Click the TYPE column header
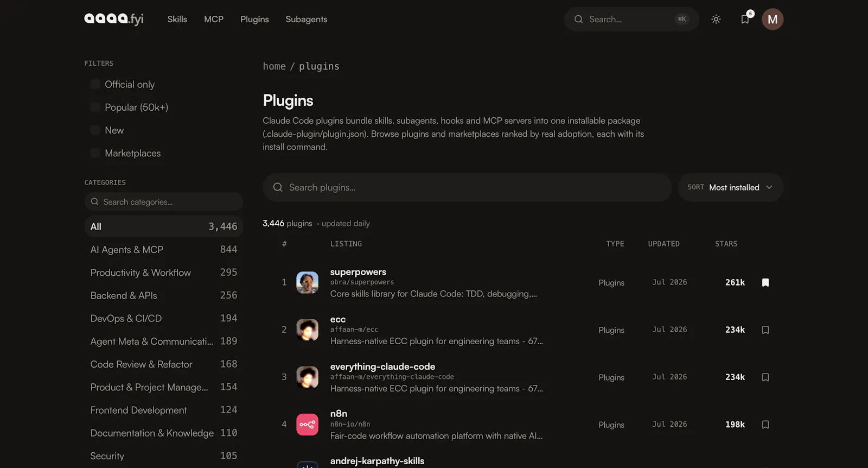 point(615,244)
